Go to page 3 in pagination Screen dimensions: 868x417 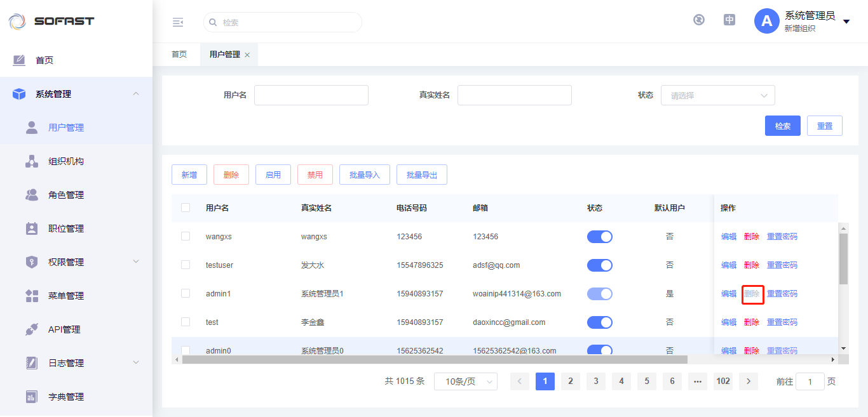tap(595, 381)
